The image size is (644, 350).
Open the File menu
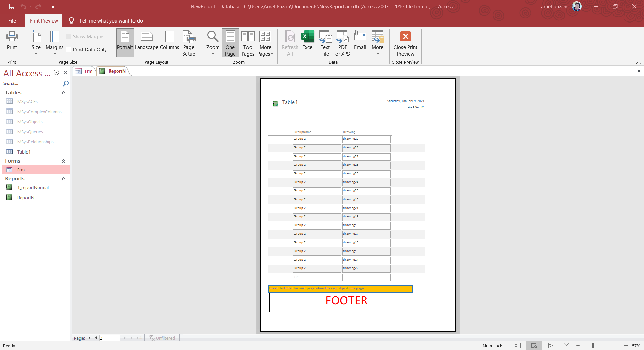click(12, 21)
